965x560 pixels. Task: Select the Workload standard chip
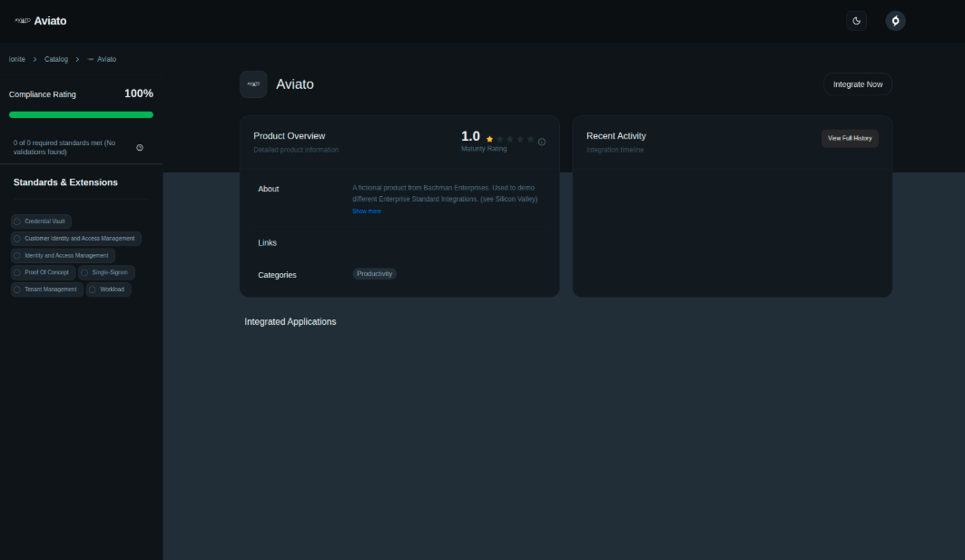[109, 290]
